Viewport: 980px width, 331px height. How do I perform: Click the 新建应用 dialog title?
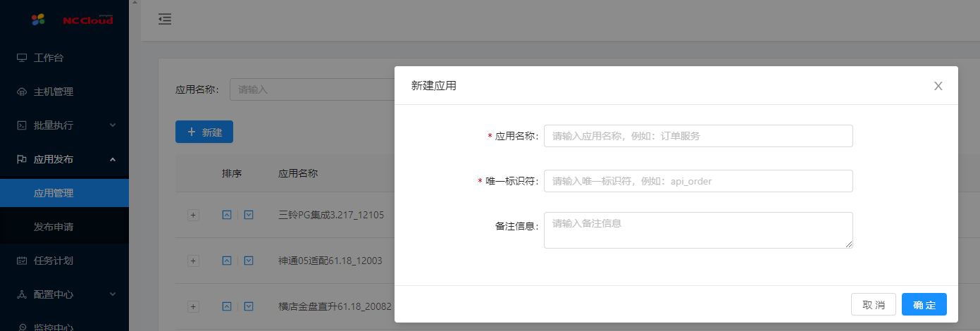click(434, 86)
